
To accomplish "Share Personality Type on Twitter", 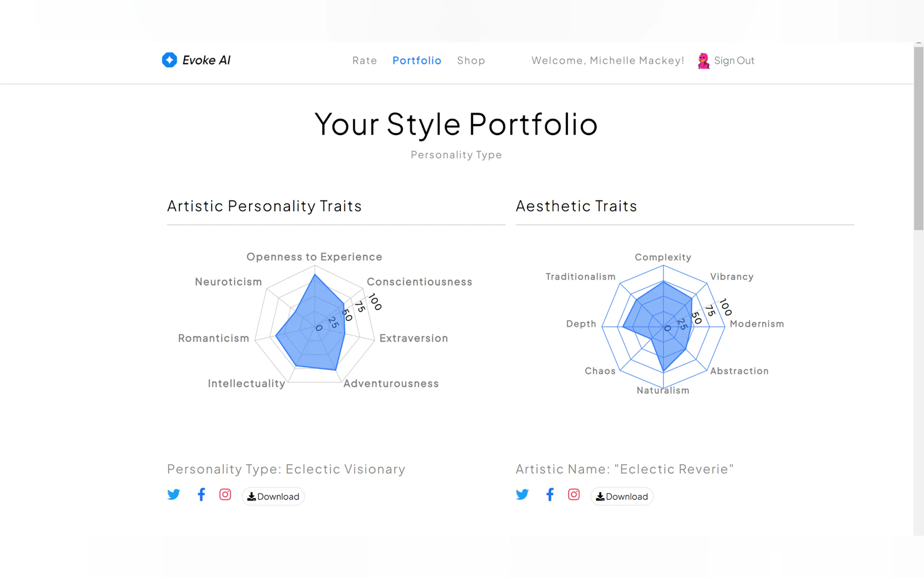I will click(174, 494).
